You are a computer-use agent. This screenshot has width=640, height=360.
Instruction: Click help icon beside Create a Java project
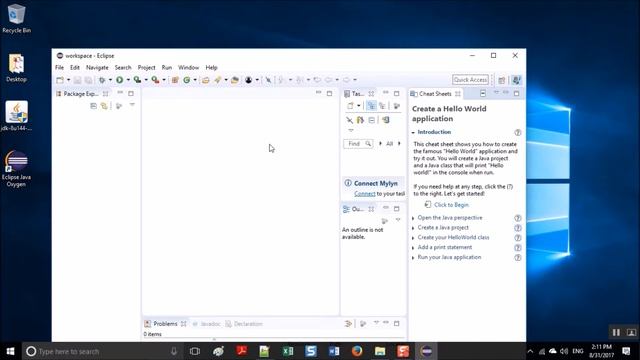coord(518,228)
